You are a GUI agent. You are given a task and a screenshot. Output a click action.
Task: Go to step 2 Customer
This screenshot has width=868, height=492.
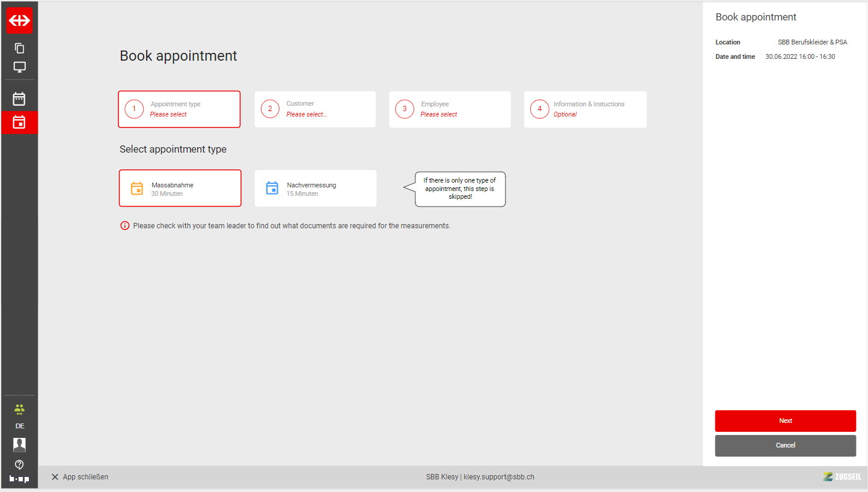[315, 109]
